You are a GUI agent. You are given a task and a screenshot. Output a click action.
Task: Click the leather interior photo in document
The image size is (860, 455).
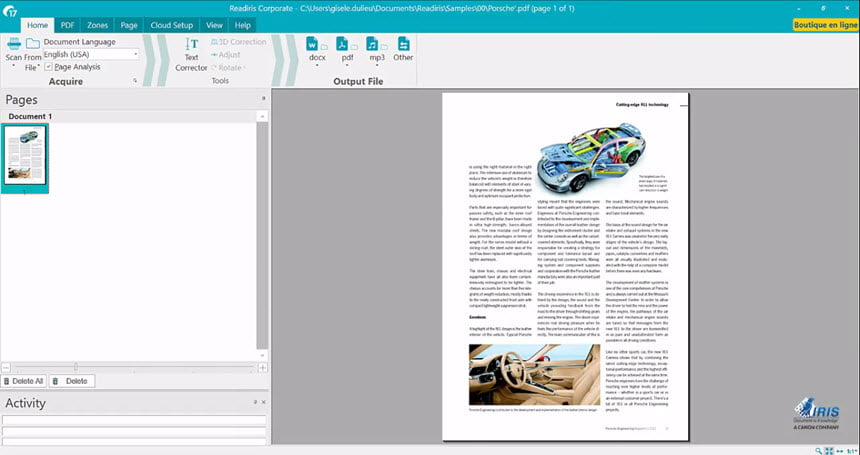(x=534, y=374)
